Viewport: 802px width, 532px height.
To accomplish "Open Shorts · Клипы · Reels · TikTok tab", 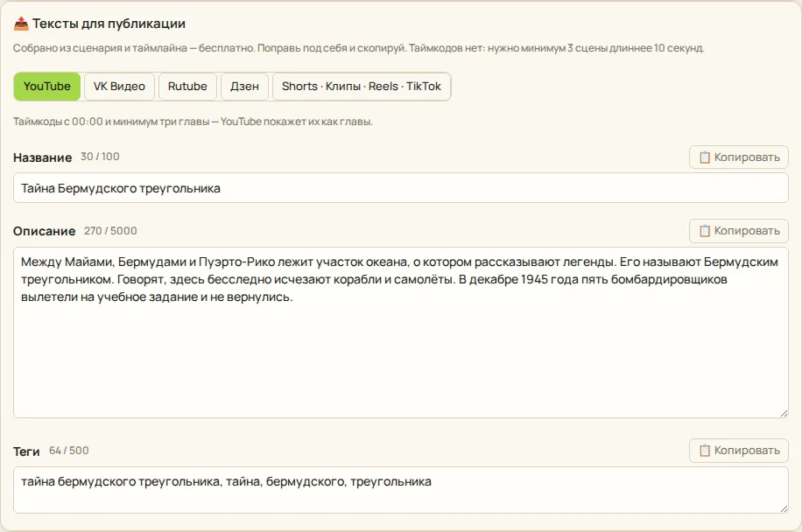I will (x=361, y=87).
